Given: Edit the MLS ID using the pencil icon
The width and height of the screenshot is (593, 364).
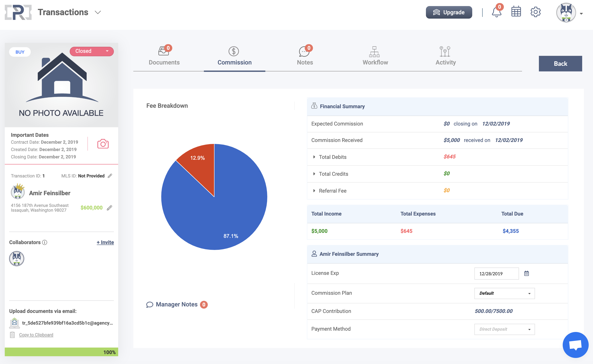Looking at the screenshot, I should point(110,176).
